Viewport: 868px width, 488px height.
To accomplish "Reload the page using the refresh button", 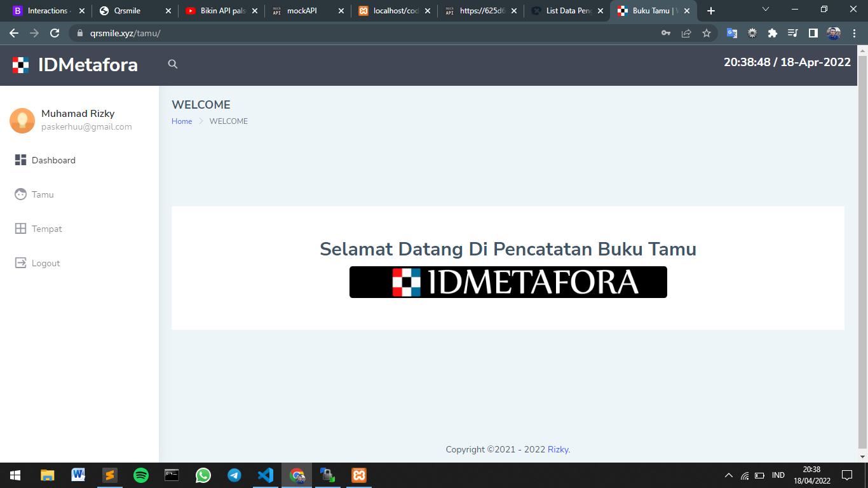I will point(55,33).
